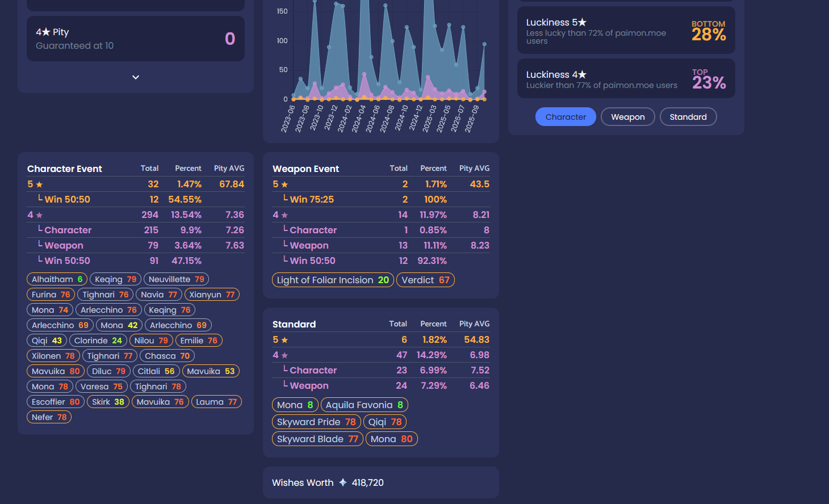Click the 5 star icon in Weapon Event
Viewport: 829px width, 504px height.
pos(284,184)
